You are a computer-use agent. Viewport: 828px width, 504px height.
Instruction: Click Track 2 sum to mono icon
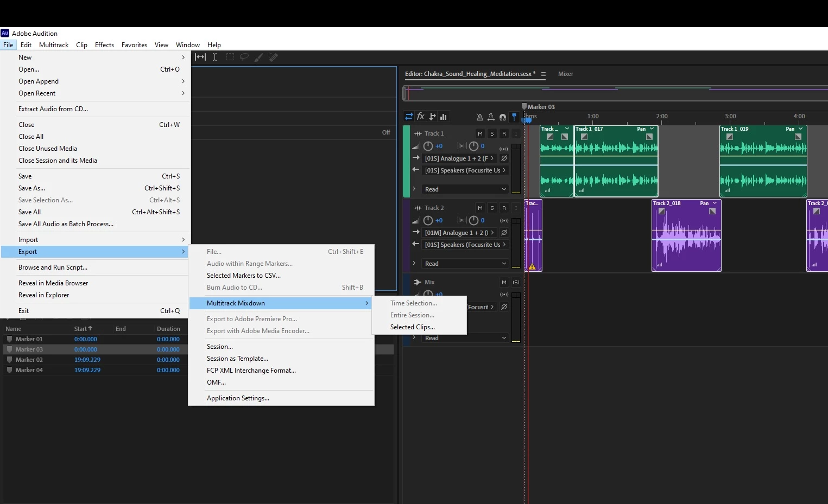(504, 221)
